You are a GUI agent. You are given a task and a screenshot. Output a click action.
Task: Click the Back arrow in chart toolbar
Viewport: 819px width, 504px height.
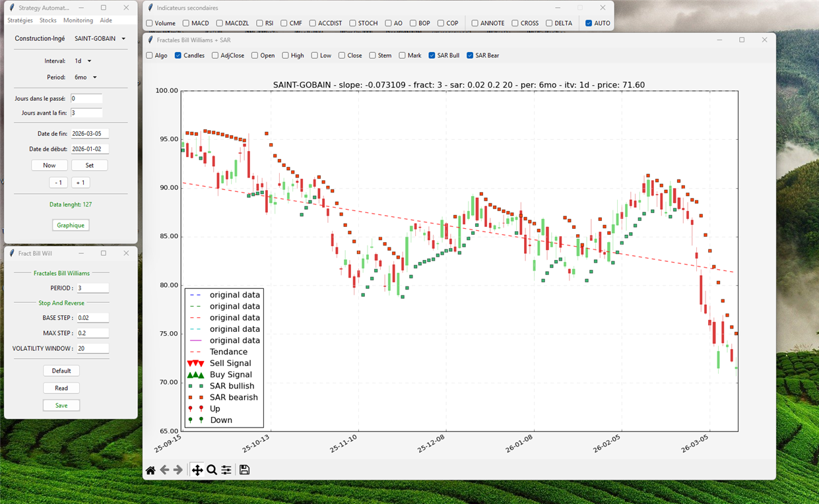click(x=164, y=470)
